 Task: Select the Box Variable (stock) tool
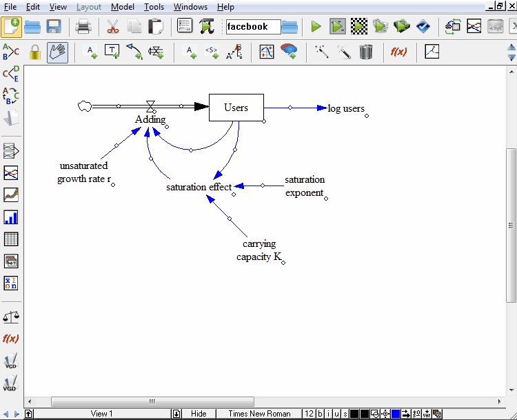coord(112,52)
